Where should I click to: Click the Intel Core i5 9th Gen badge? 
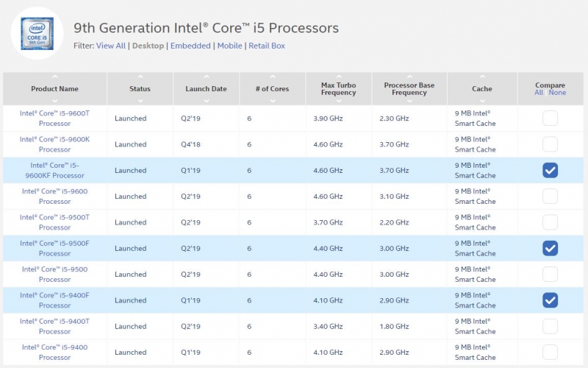point(37,33)
